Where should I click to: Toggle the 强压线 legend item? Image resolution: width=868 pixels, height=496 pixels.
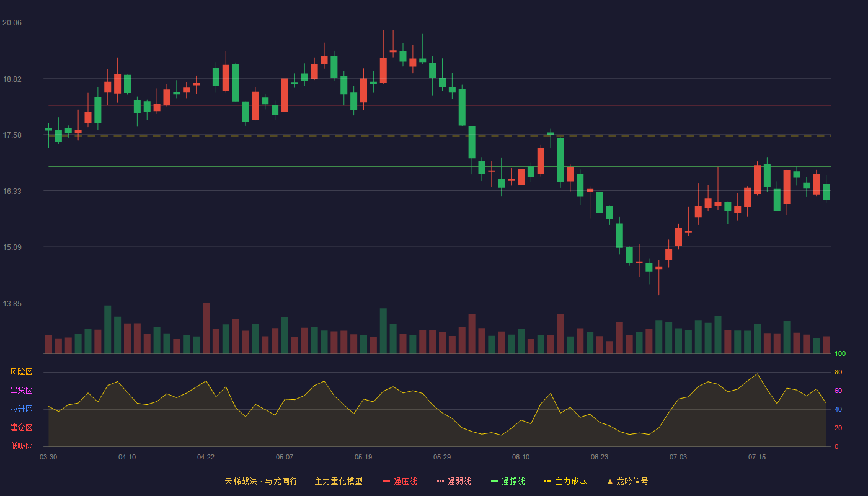tap(400, 481)
